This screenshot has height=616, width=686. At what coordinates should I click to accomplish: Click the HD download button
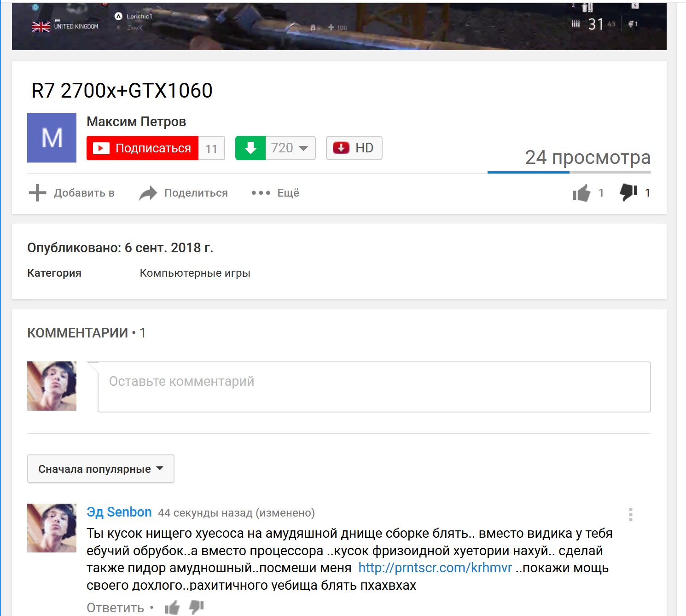point(354,148)
